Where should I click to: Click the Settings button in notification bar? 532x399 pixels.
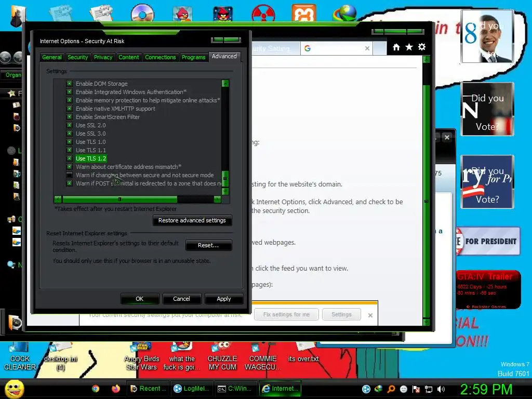coord(341,314)
